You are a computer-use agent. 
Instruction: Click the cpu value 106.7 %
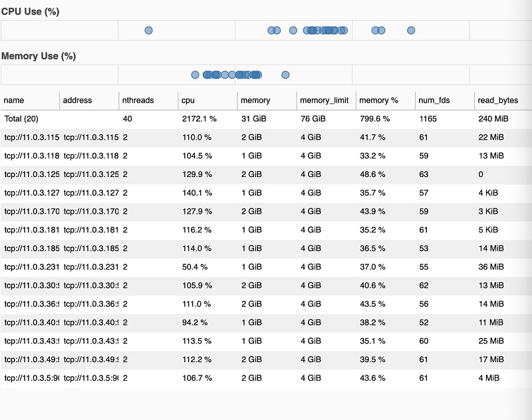[197, 378]
